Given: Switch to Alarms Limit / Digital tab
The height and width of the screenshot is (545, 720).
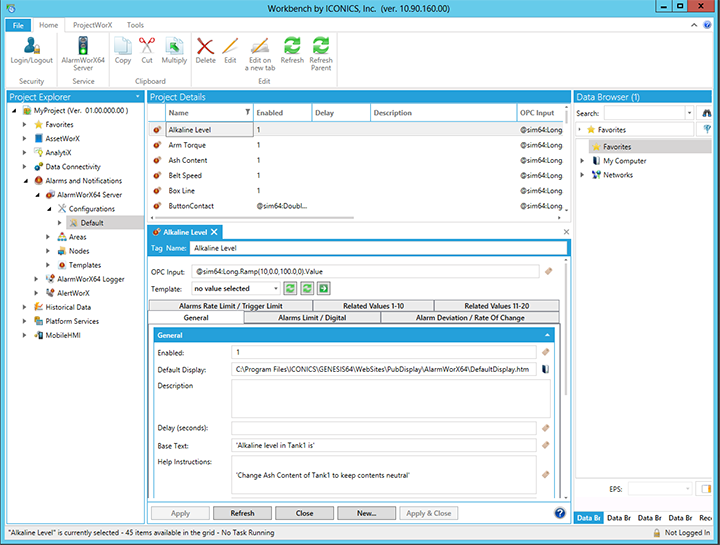Looking at the screenshot, I should (312, 317).
